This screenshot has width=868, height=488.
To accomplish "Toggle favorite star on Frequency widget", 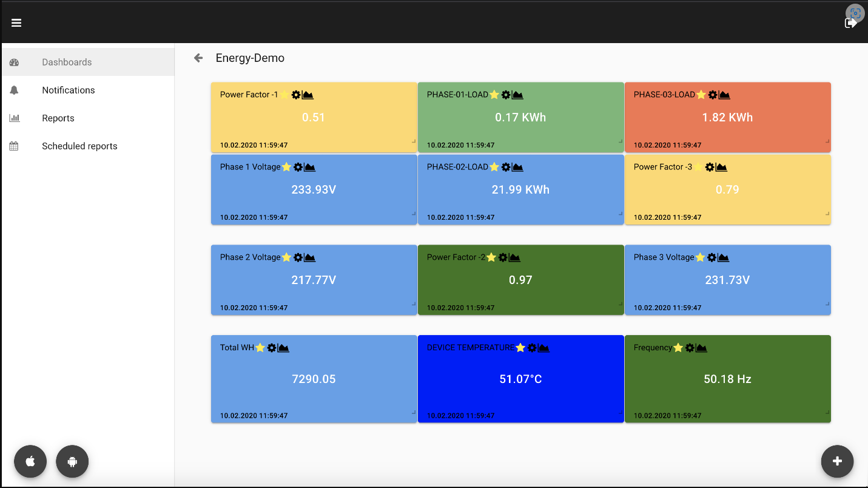I will point(678,348).
